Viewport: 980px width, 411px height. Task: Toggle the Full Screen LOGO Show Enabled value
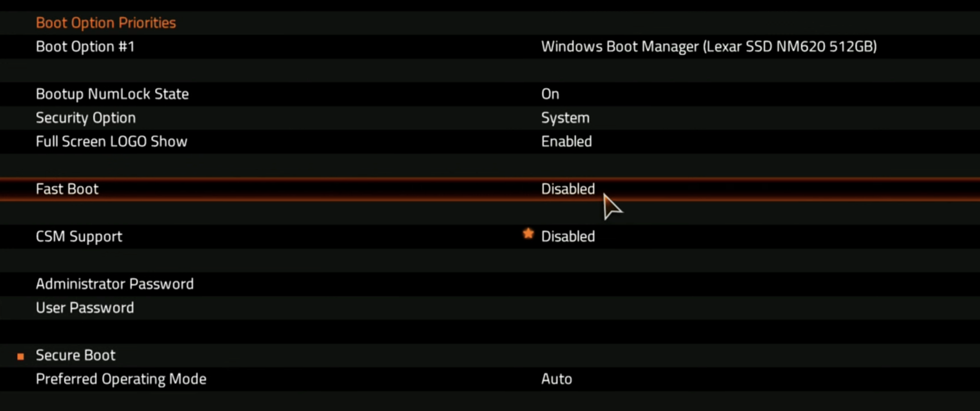pos(566,142)
